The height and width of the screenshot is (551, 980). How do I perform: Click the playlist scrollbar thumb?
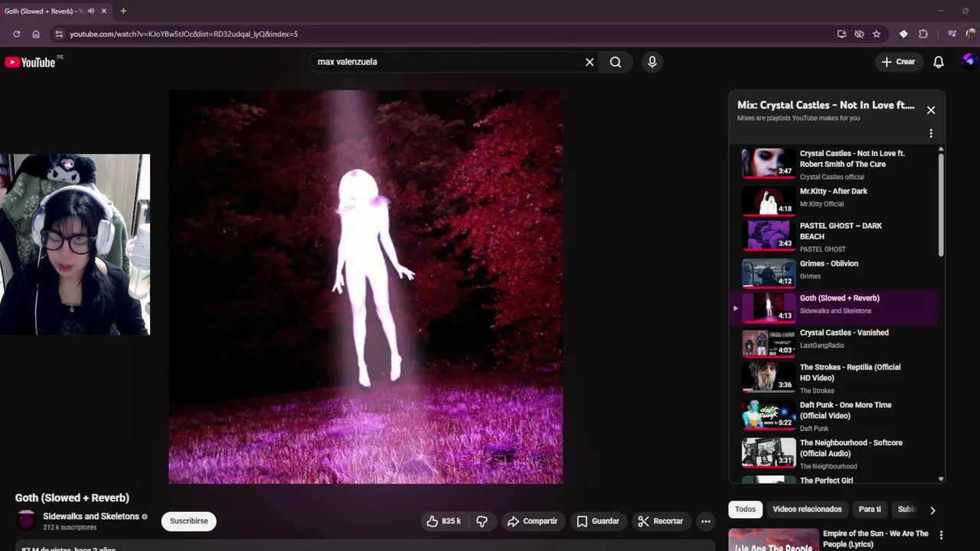click(941, 204)
